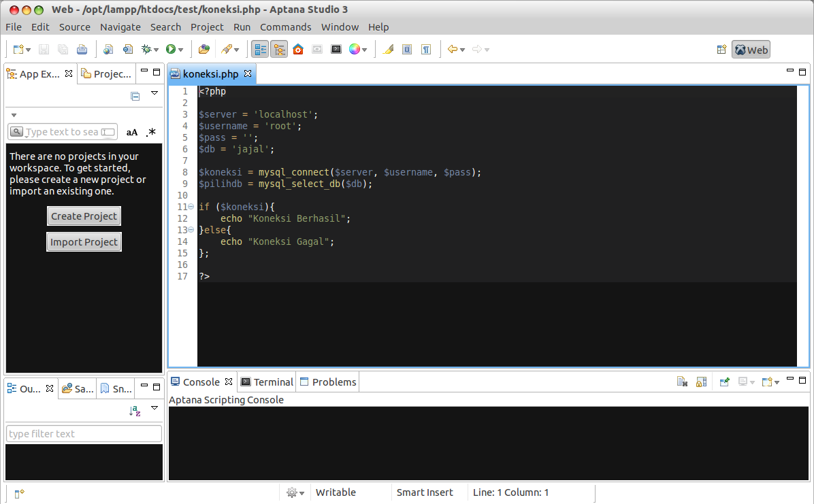
Task: Toggle regular expression .* search option
Action: pyautogui.click(x=151, y=133)
